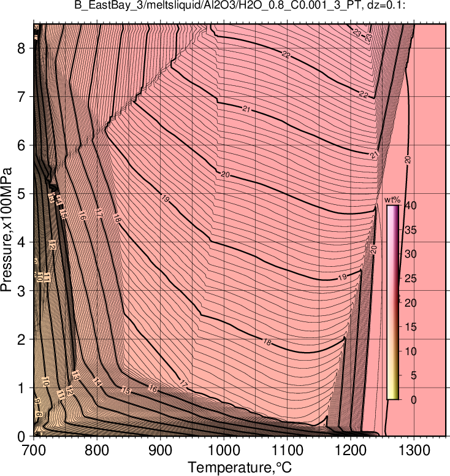
Task: Click colorbar tick value 30
Action: pyautogui.click(x=411, y=254)
